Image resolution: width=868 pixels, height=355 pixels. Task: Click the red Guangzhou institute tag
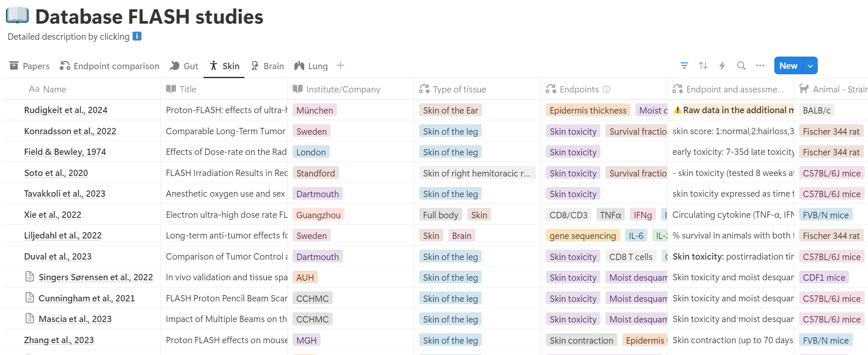click(318, 215)
